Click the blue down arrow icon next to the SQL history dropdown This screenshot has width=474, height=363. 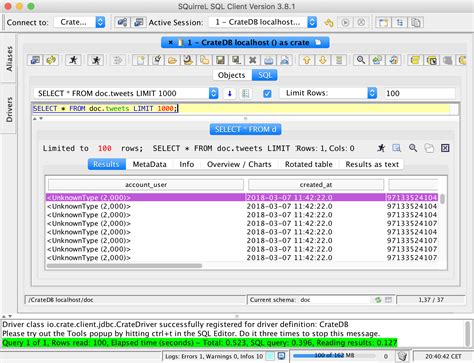pos(229,93)
